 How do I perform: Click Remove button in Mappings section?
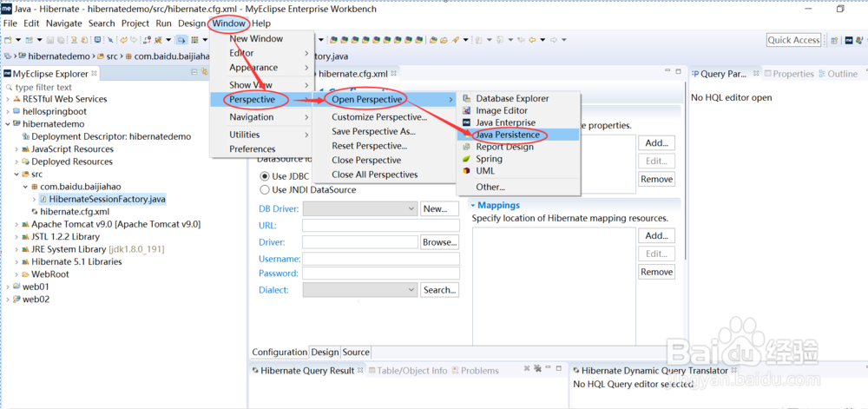(x=656, y=272)
